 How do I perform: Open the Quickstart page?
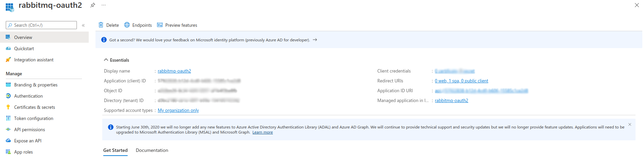[24, 49]
